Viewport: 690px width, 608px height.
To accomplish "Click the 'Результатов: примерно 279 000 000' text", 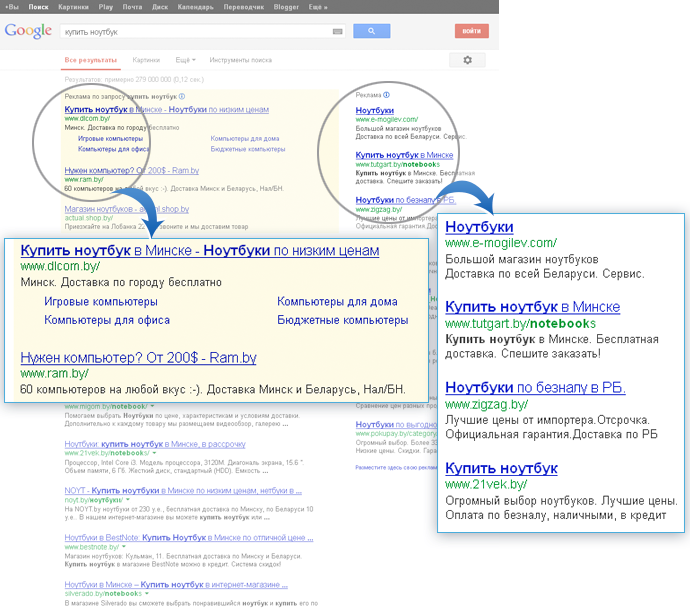I will click(x=134, y=80).
